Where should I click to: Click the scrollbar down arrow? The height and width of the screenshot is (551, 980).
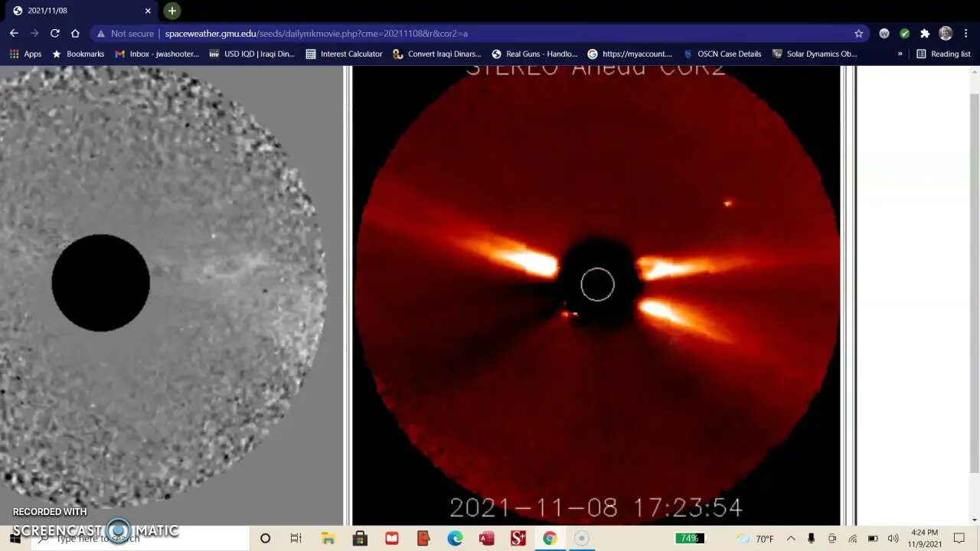point(974,520)
